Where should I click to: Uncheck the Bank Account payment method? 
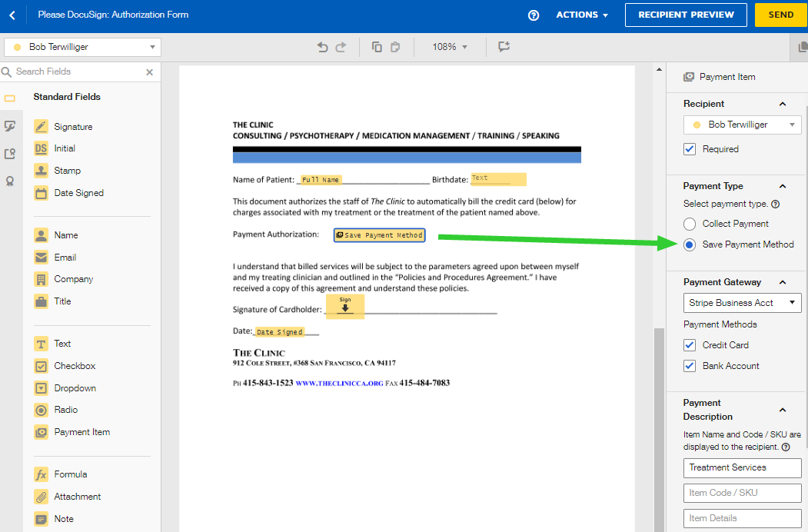[x=690, y=366]
